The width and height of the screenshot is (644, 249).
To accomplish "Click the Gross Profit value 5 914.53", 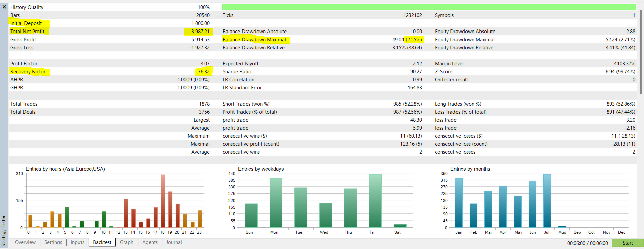I will pyautogui.click(x=200, y=40).
